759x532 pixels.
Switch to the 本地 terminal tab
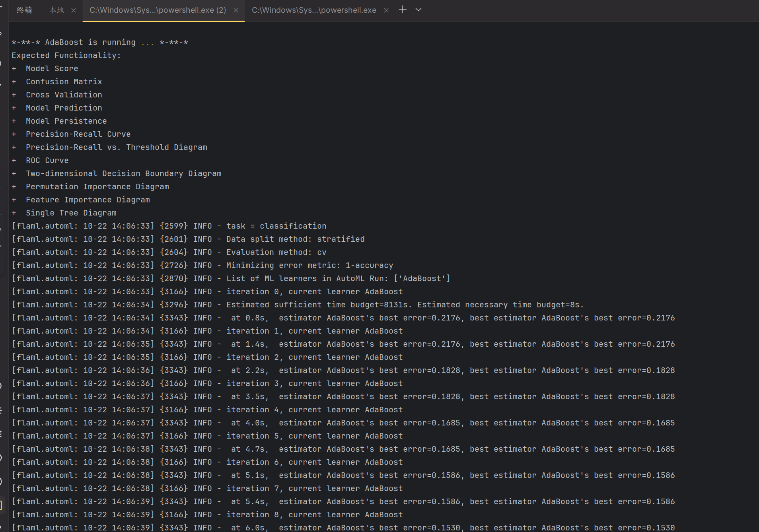click(56, 10)
